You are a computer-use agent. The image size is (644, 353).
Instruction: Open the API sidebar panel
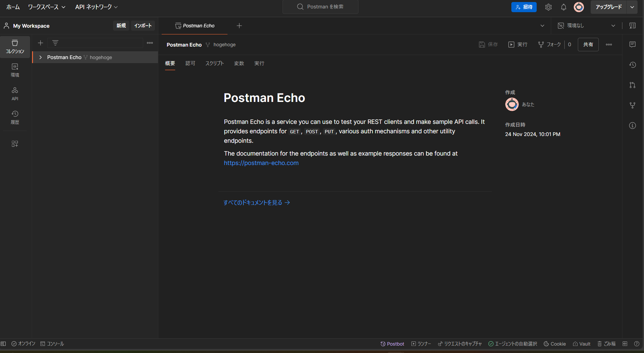click(x=15, y=94)
